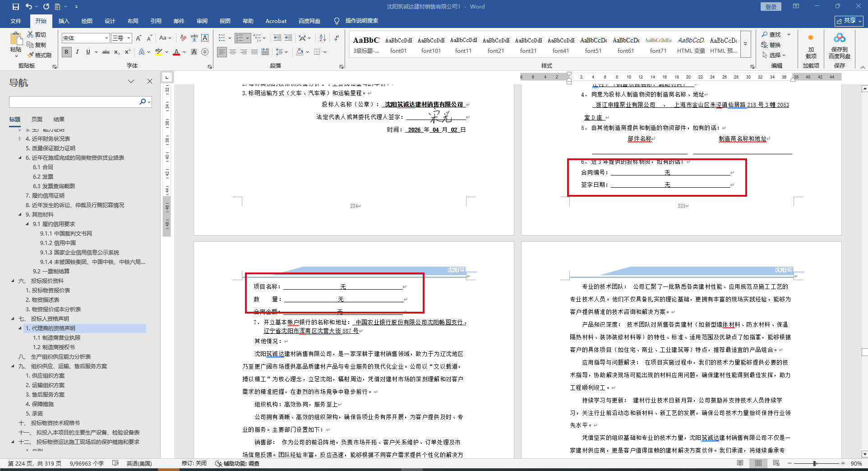Apply distributed alignment to the paragraph

[x=265, y=52]
